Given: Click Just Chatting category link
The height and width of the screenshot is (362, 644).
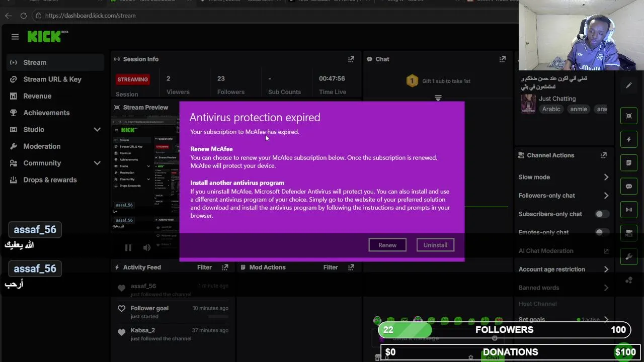Looking at the screenshot, I should pyautogui.click(x=557, y=99).
